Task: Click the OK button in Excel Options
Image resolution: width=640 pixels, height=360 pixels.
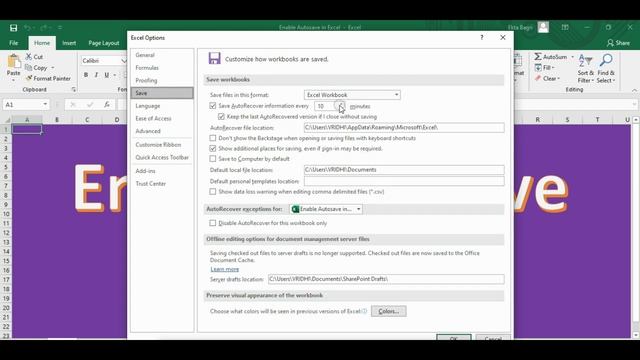Action: click(454, 337)
